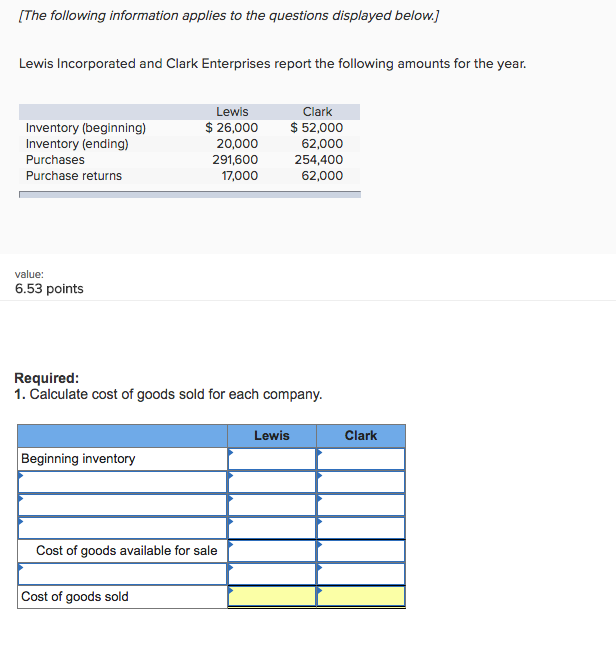
Task: Click Clark purchase returns value '62,000'
Action: 322,176
